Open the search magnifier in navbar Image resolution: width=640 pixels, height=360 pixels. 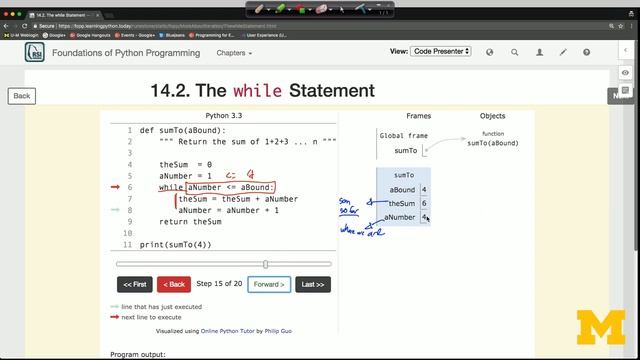[515, 52]
